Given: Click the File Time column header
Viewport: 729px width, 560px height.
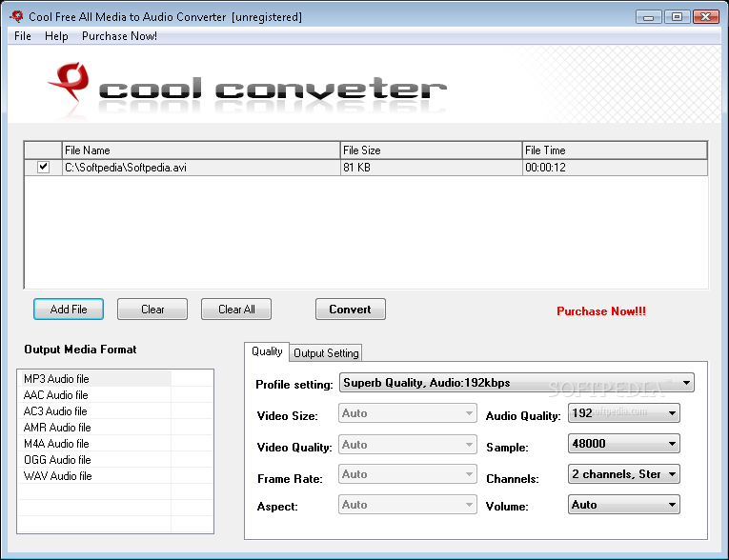Looking at the screenshot, I should point(615,150).
